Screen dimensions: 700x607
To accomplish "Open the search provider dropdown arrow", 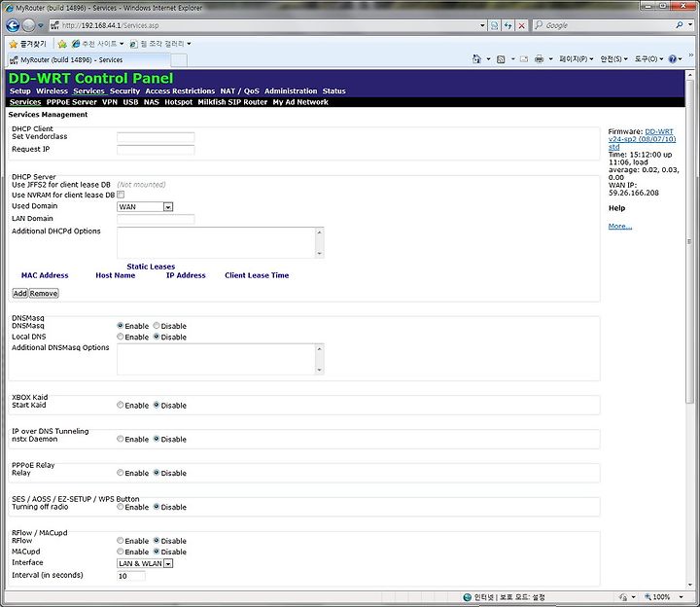I will tap(690, 25).
